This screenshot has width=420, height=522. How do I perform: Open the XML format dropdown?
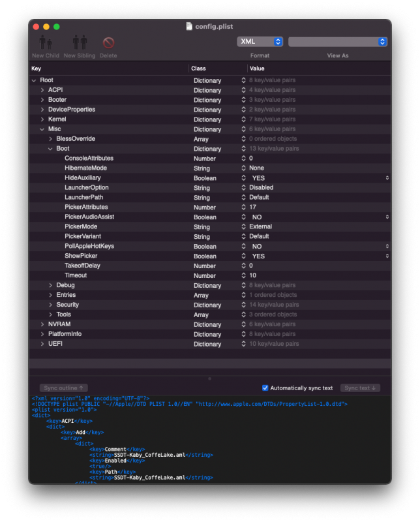click(x=260, y=42)
